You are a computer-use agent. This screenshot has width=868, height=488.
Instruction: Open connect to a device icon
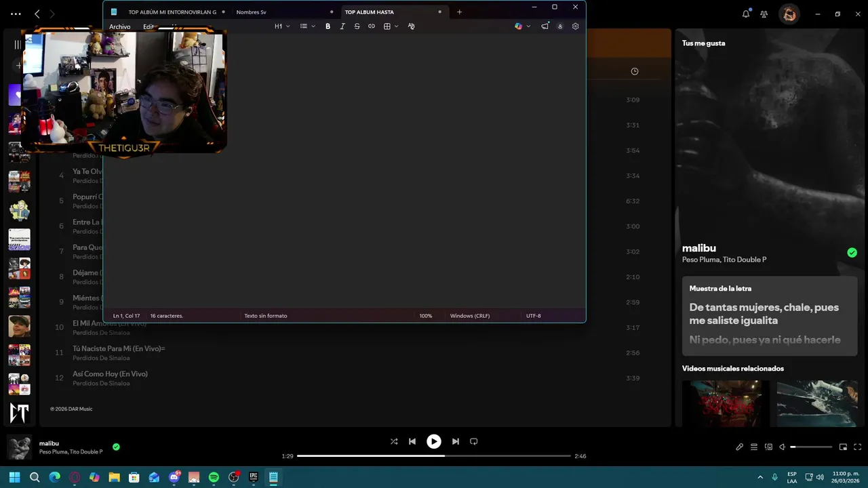pyautogui.click(x=768, y=447)
